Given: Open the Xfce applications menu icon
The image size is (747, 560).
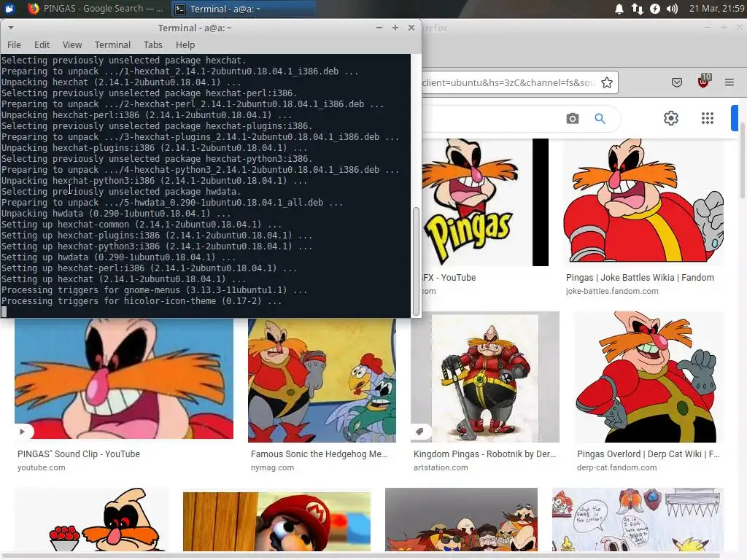Looking at the screenshot, I should pyautogui.click(x=9, y=9).
